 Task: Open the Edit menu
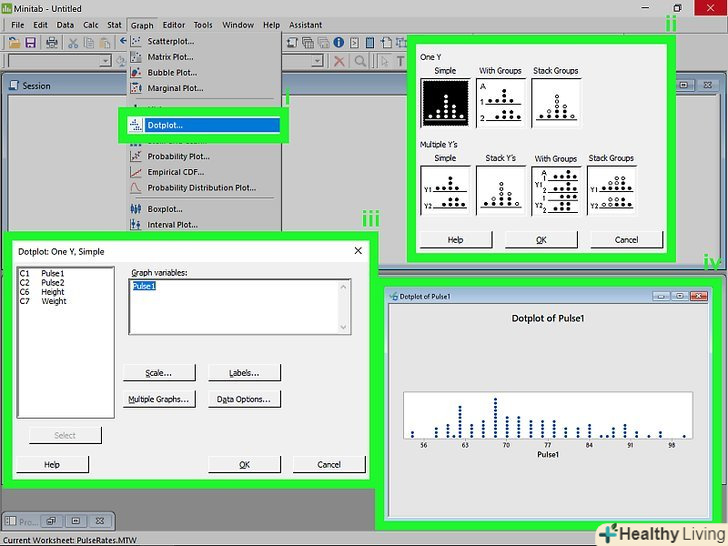coord(40,25)
